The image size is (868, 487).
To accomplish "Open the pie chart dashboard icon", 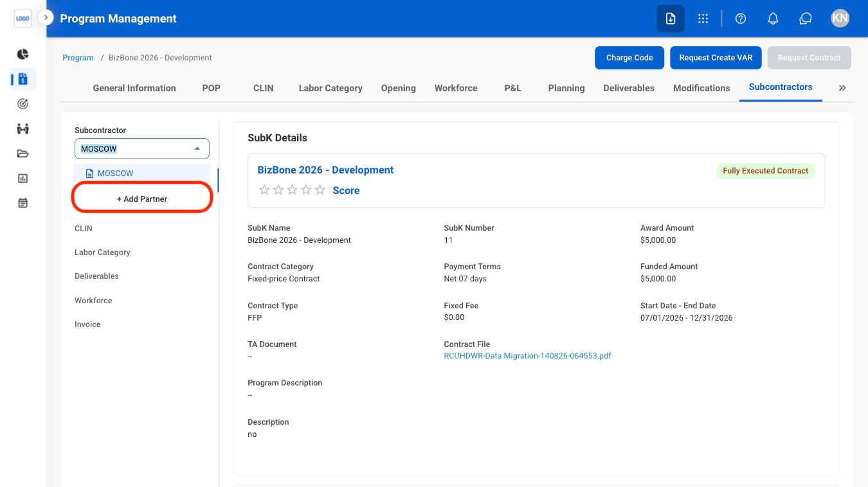I will pyautogui.click(x=23, y=54).
